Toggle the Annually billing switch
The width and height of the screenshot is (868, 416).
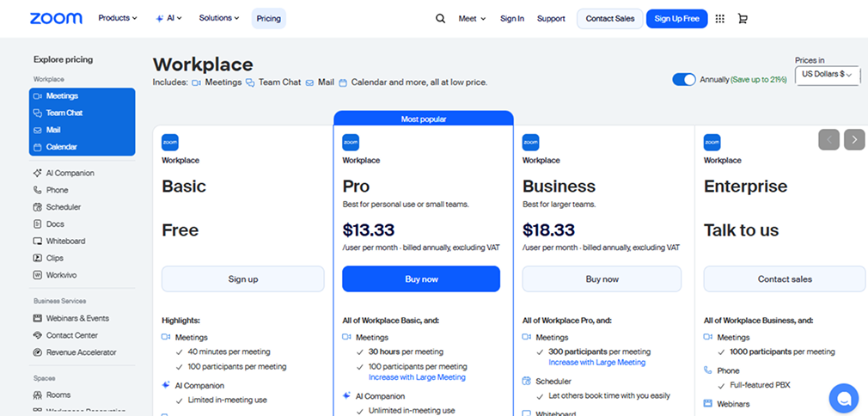684,79
